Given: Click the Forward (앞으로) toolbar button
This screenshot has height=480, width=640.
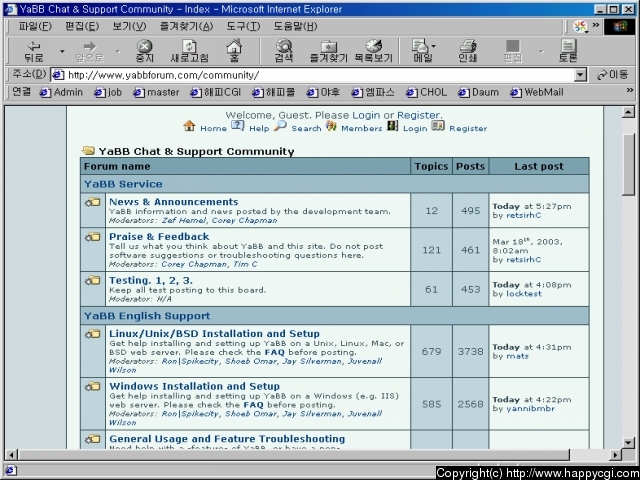Looking at the screenshot, I should [x=90, y=51].
